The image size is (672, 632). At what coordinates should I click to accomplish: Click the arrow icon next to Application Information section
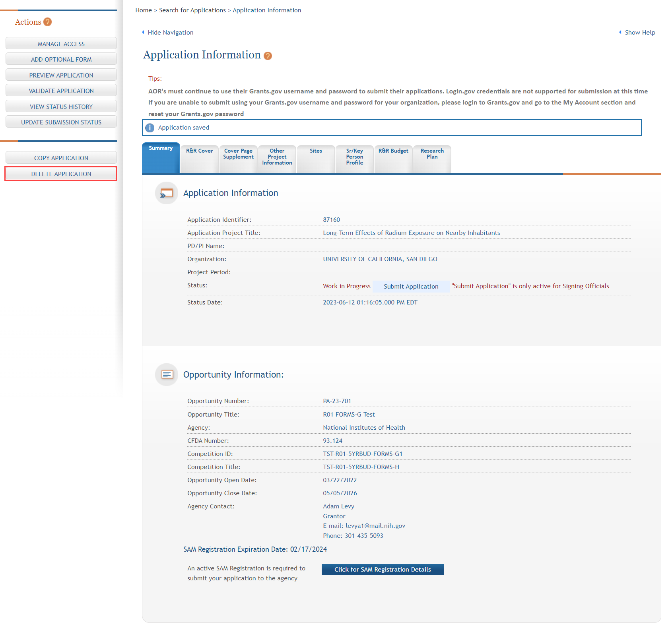pos(166,193)
